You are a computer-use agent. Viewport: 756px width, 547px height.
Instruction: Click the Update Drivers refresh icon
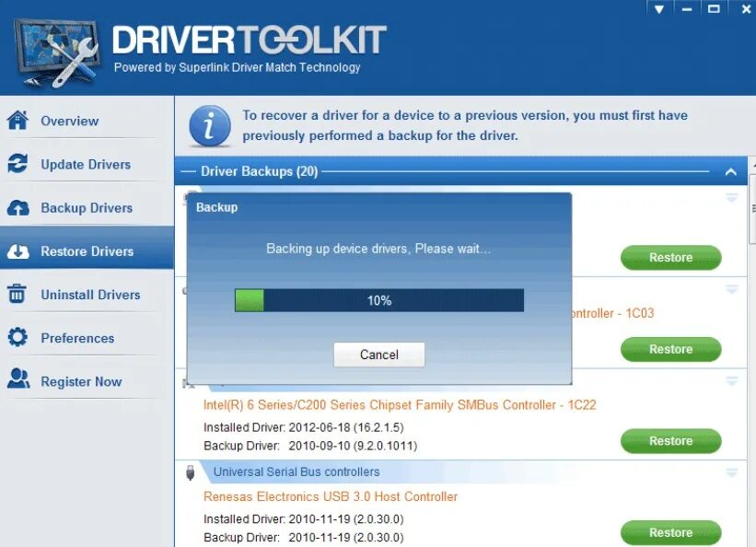coord(17,164)
